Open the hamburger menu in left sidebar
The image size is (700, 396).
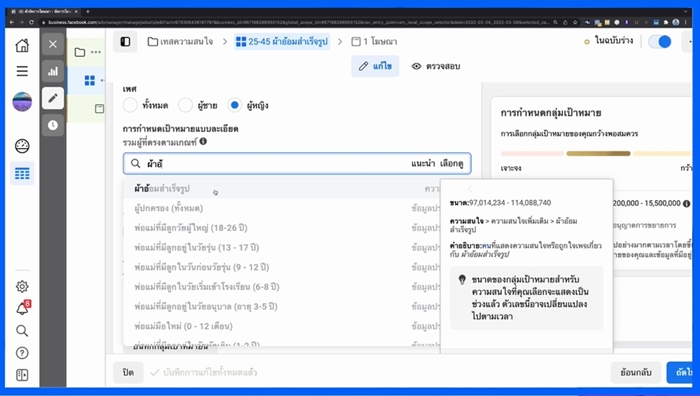tap(22, 71)
